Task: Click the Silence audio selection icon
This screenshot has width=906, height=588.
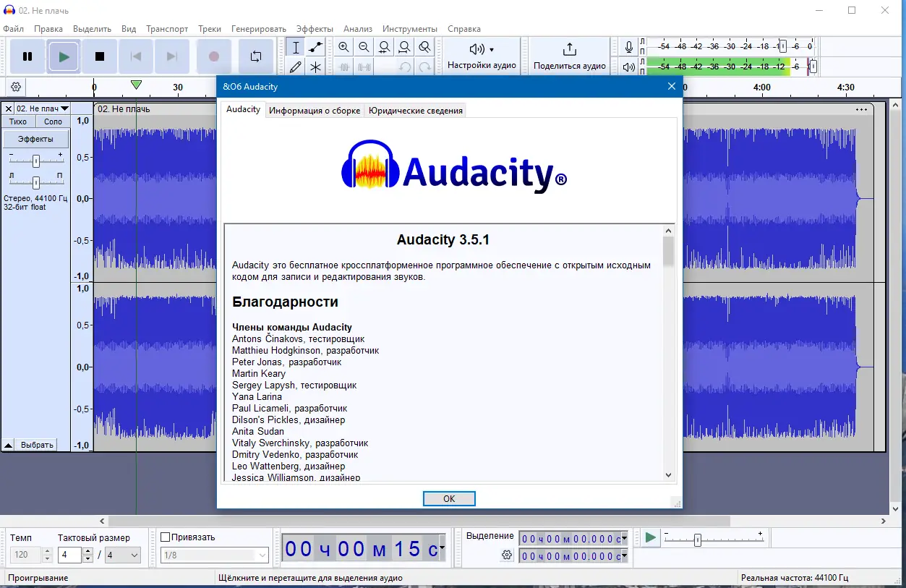Action: (364, 67)
